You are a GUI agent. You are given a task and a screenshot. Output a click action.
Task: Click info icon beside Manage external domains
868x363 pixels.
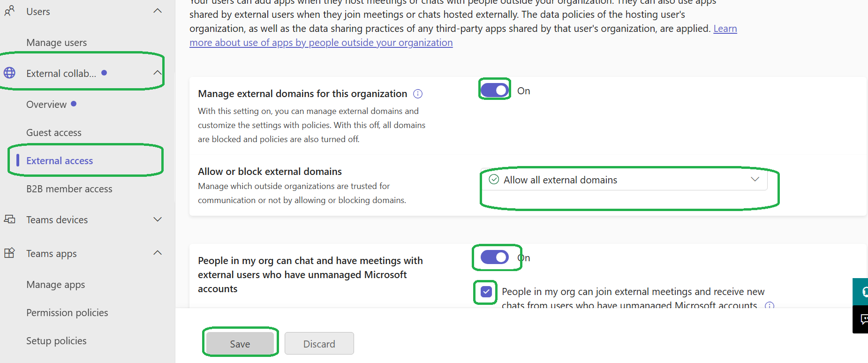418,94
